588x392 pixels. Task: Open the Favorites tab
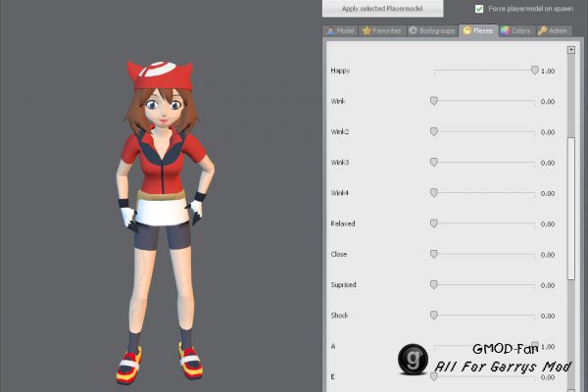point(382,30)
